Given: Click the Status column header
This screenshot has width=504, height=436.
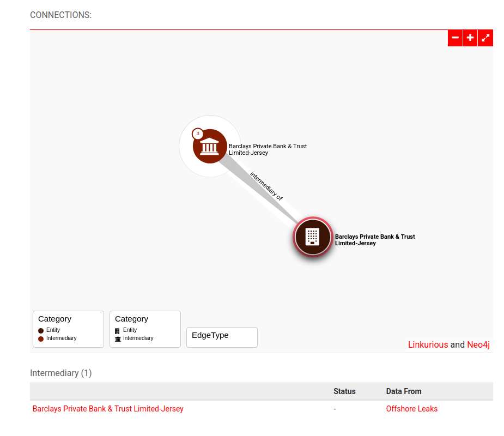Looking at the screenshot, I should [344, 391].
